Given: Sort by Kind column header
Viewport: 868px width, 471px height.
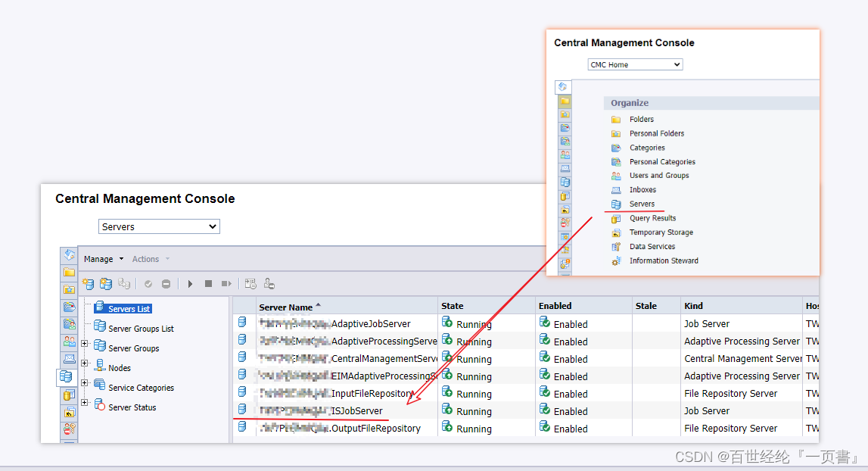Looking at the screenshot, I should tap(693, 306).
